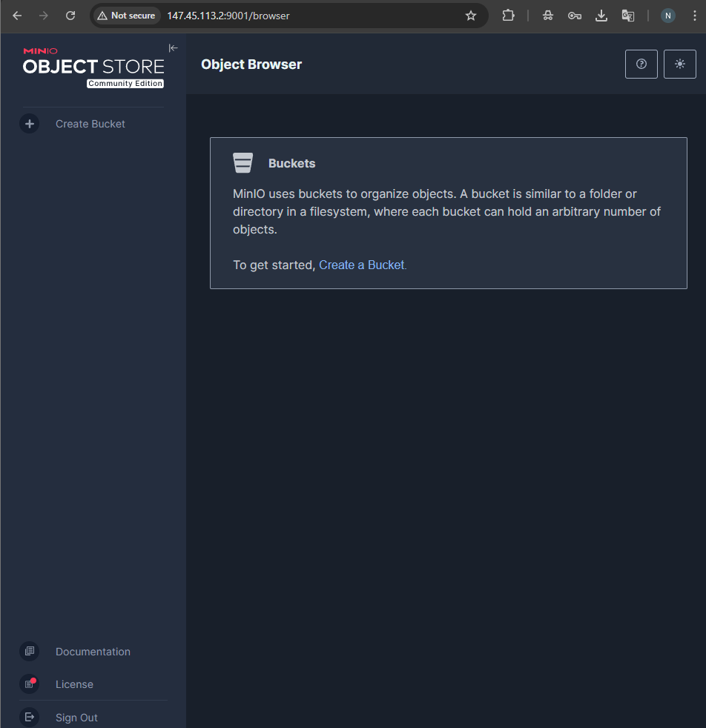This screenshot has height=728, width=706.
Task: Click the Buckets bucket icon in the panel
Action: 243,163
